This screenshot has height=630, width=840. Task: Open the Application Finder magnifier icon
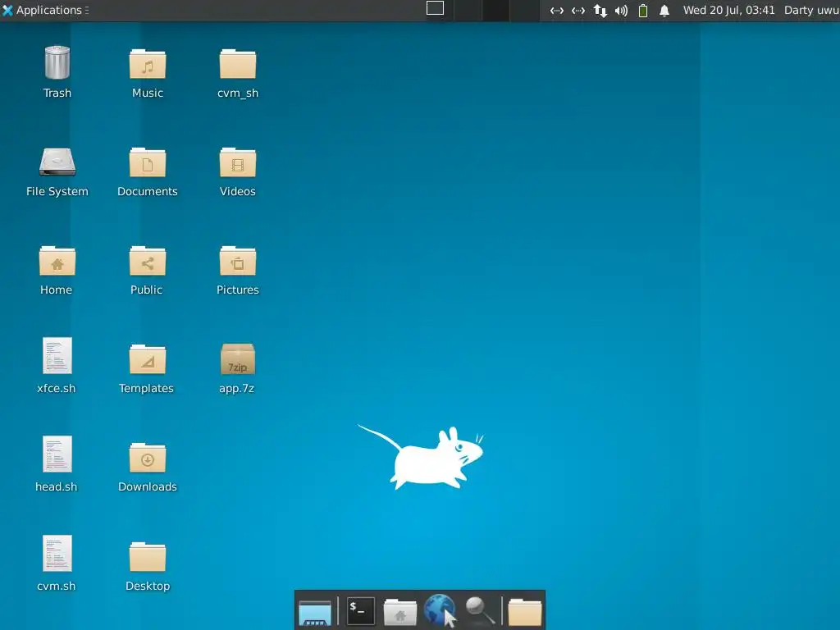[x=480, y=610]
